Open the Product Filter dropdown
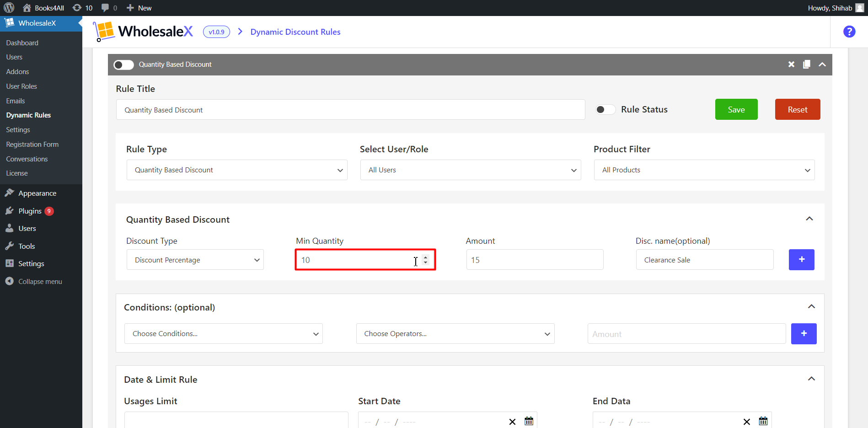868x428 pixels. [x=704, y=170]
